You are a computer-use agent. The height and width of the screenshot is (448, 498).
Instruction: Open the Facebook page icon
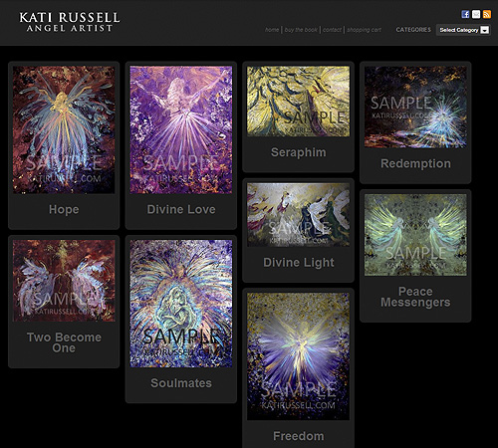point(465,14)
